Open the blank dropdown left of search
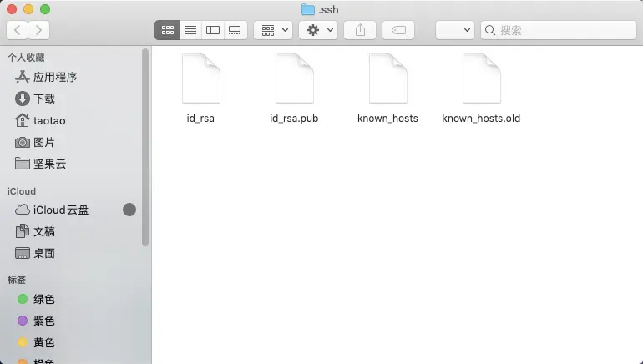 455,30
